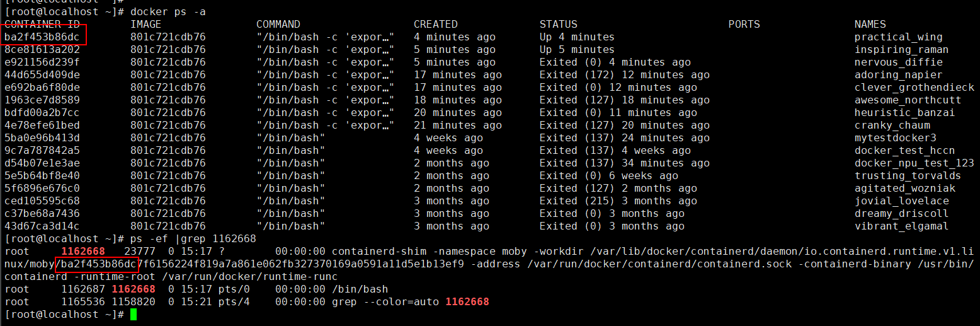Click the container ID 4e78efe61bed
The image size is (980, 326).
click(x=42, y=125)
